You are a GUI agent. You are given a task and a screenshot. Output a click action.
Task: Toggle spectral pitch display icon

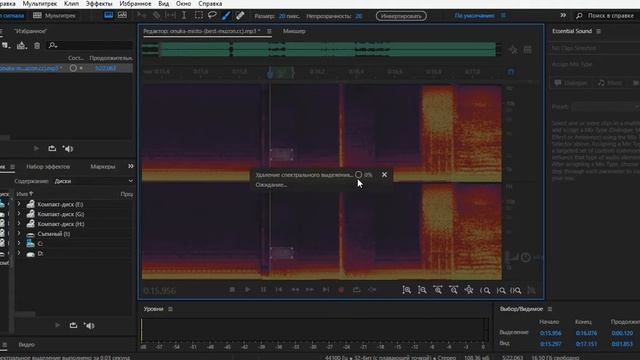pos(122,16)
